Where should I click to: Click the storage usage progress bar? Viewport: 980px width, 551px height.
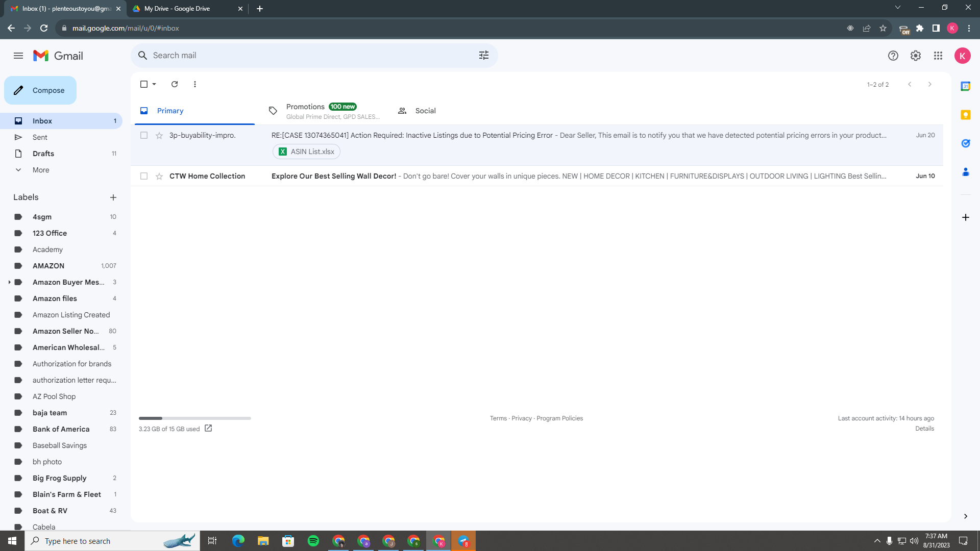coord(195,418)
